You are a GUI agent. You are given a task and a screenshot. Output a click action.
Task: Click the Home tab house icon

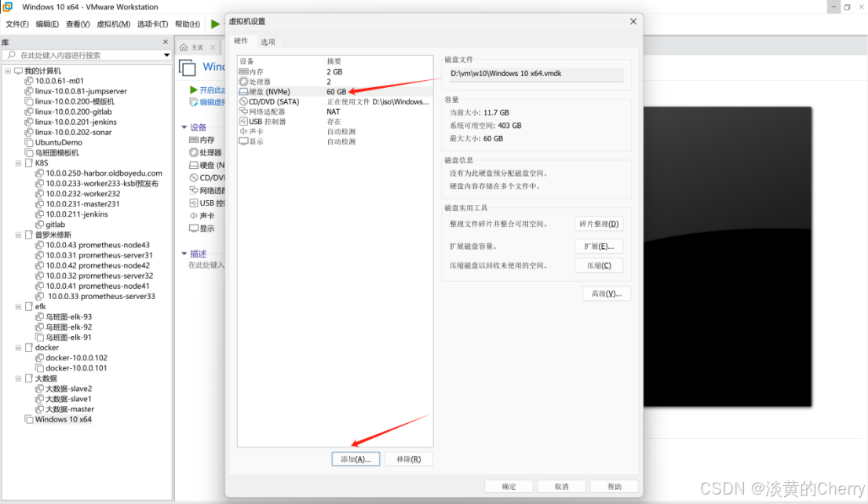tap(184, 47)
